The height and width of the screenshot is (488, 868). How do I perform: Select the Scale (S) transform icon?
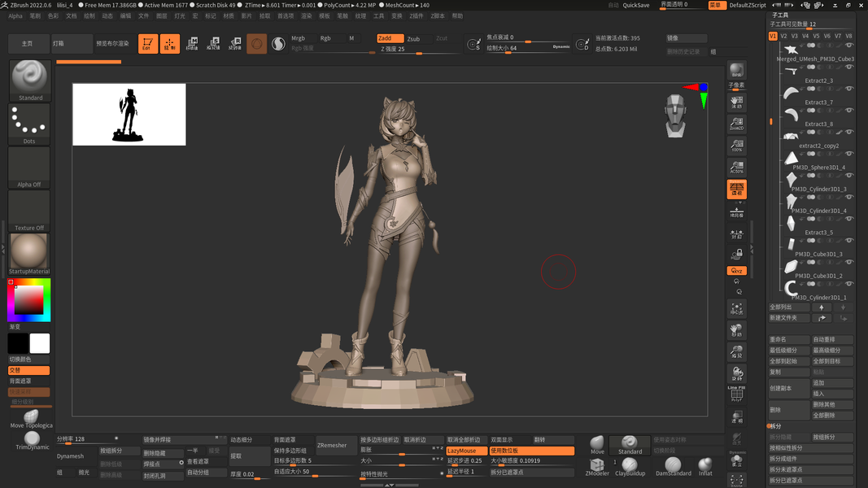pos(214,44)
